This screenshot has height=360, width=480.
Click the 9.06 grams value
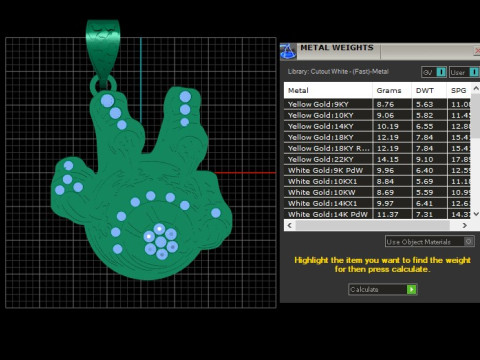tap(385, 115)
